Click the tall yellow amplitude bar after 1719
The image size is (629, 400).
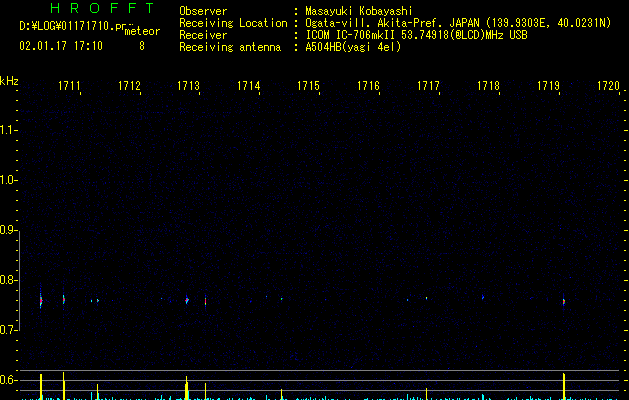(564, 386)
